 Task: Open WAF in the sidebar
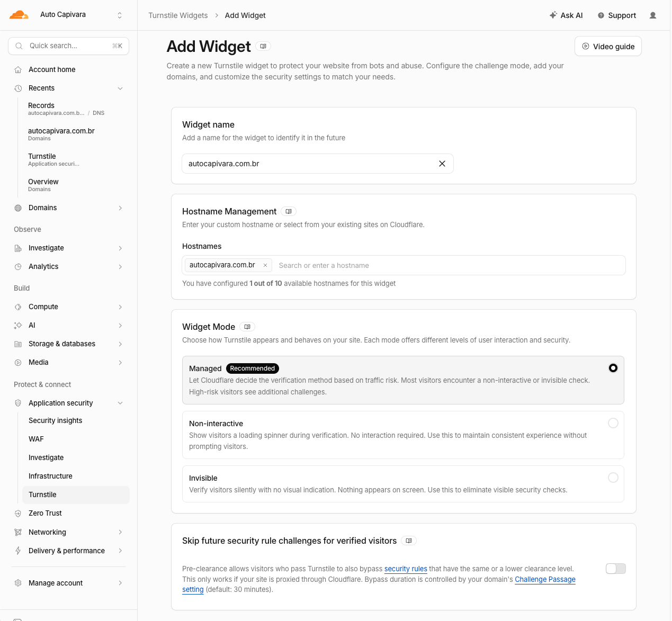[37, 439]
